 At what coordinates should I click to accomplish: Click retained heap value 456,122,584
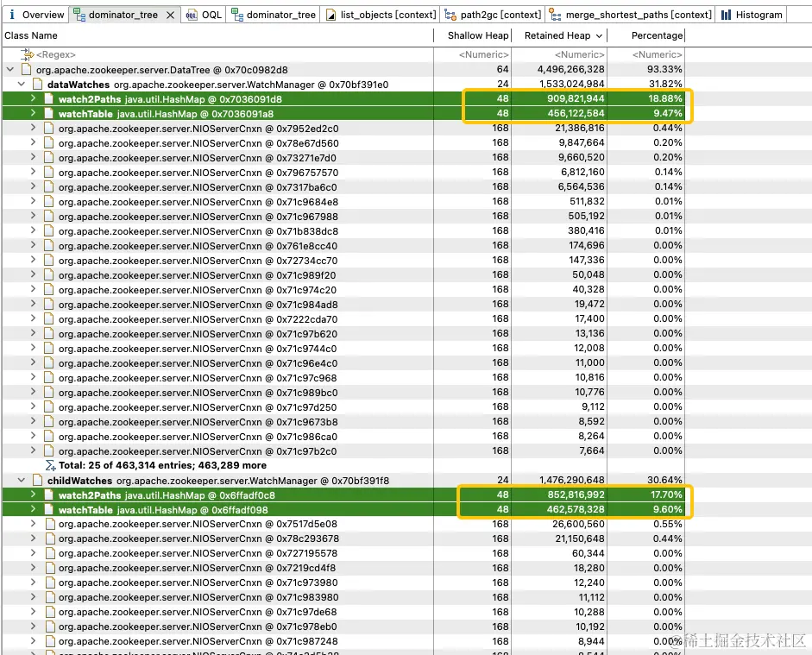pyautogui.click(x=576, y=113)
